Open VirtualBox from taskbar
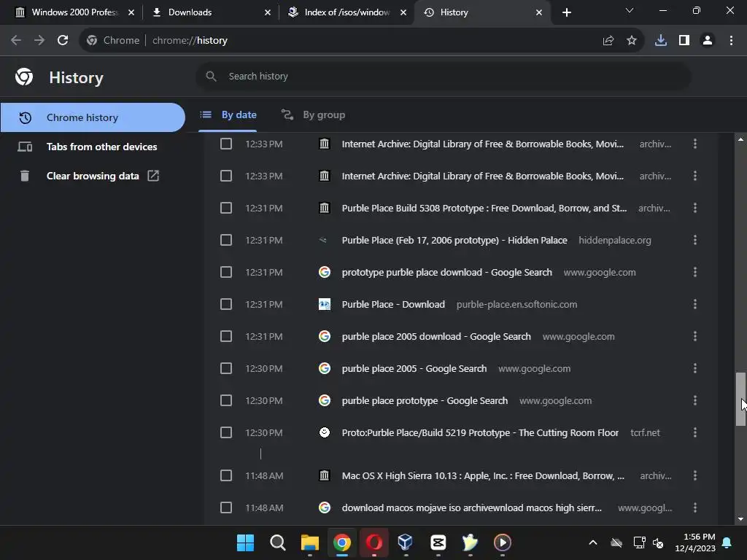 click(x=406, y=542)
